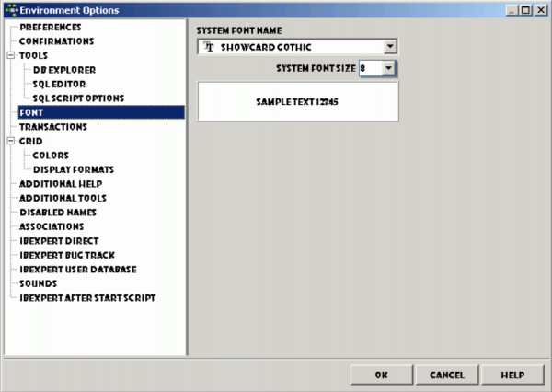Open Disabled Names page
552x392 pixels.
pos(58,213)
